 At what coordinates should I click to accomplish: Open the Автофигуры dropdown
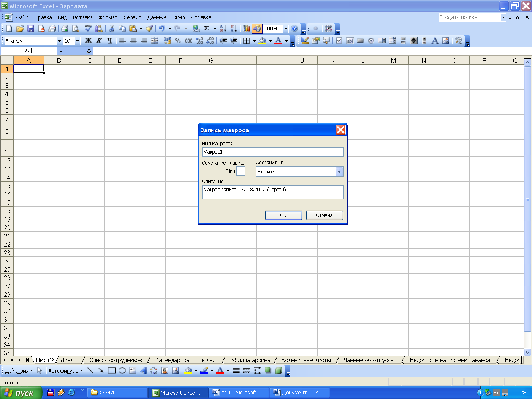tap(66, 370)
